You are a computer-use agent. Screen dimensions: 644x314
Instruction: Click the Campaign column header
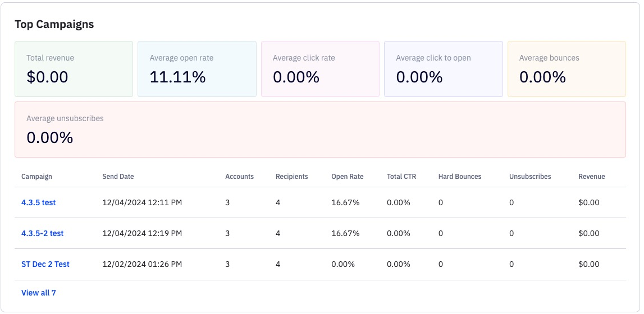click(36, 177)
